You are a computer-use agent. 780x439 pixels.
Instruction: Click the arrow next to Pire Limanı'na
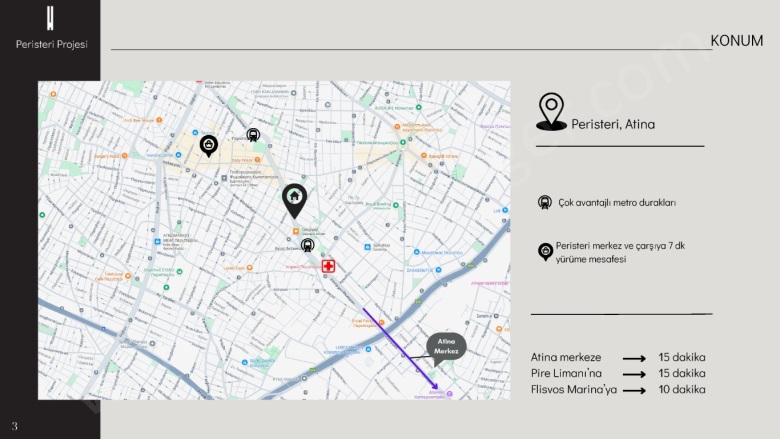click(634, 374)
